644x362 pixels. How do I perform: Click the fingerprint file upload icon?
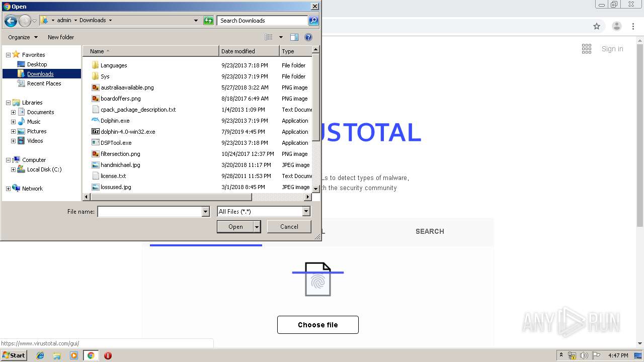(318, 279)
